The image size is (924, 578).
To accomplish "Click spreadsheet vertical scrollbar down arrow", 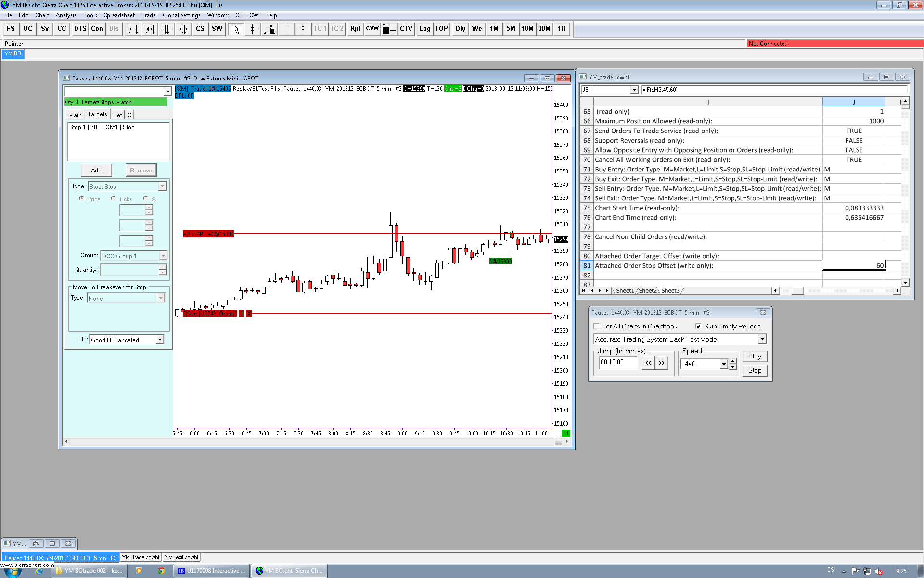I will (905, 283).
